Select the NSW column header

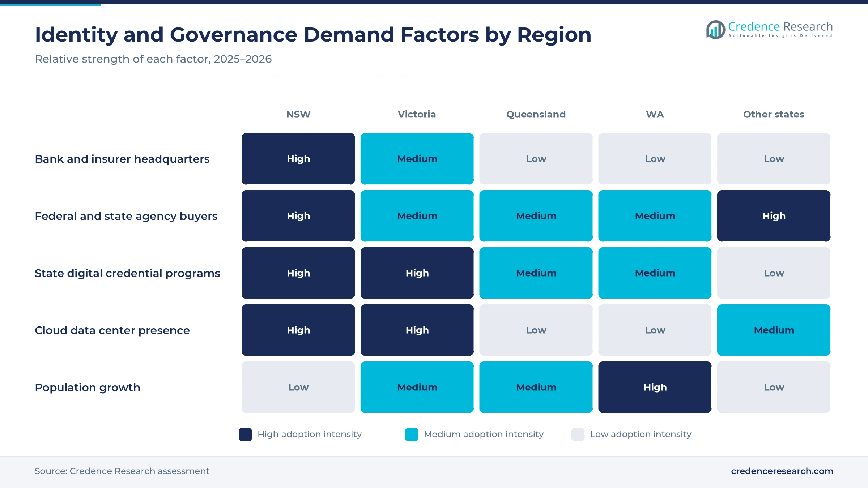coord(298,114)
